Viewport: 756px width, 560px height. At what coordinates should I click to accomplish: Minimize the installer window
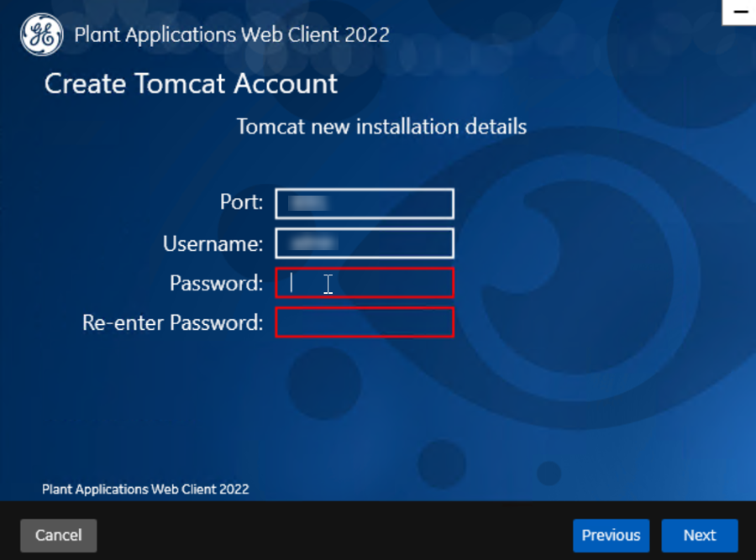tap(739, 12)
